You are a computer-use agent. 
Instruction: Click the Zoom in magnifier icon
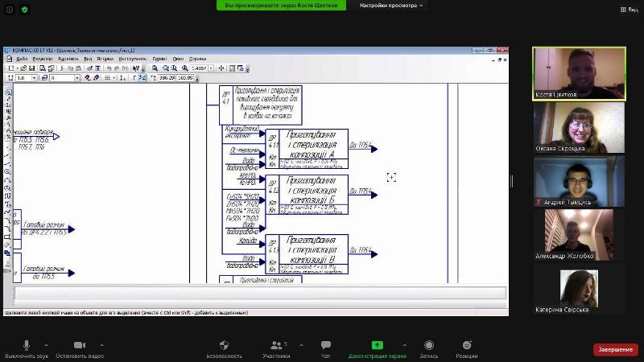[x=155, y=68]
